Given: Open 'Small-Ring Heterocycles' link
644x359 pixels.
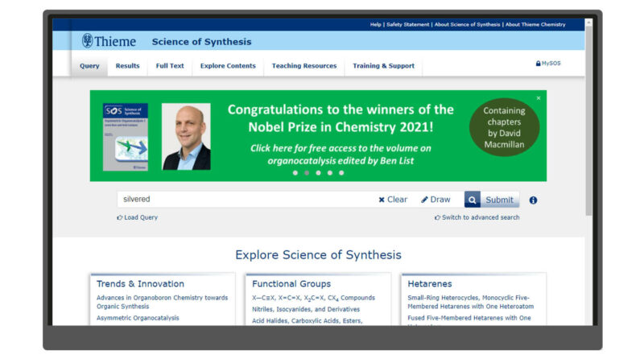Looking at the screenshot, I should coord(470,302).
